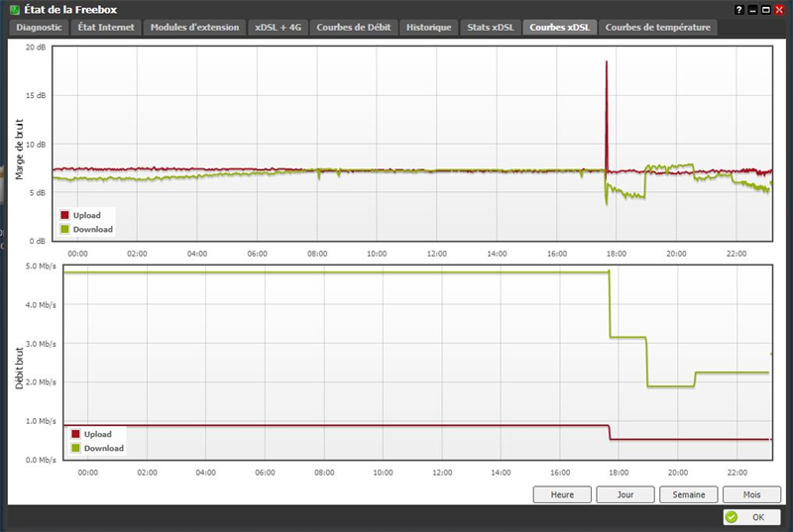Click green Download swatch in Marge de bruit legend
This screenshot has height=532, width=793.
pyautogui.click(x=65, y=229)
